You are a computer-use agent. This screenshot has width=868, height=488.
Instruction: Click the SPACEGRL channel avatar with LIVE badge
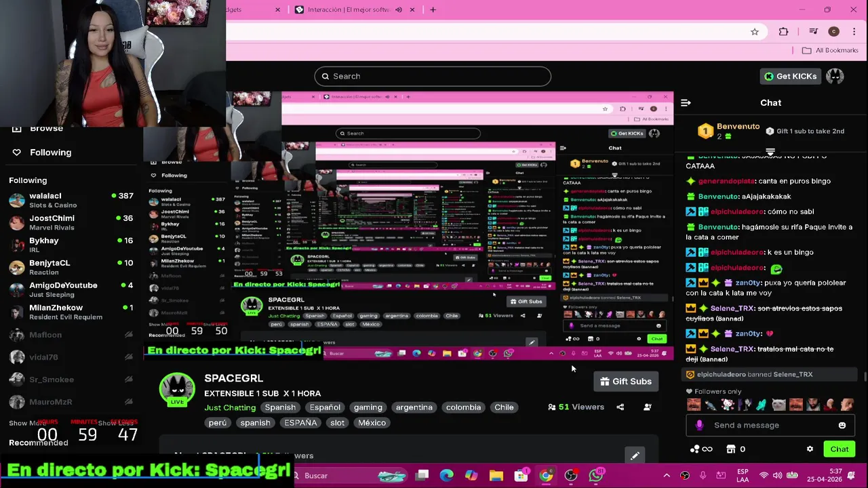pos(177,390)
